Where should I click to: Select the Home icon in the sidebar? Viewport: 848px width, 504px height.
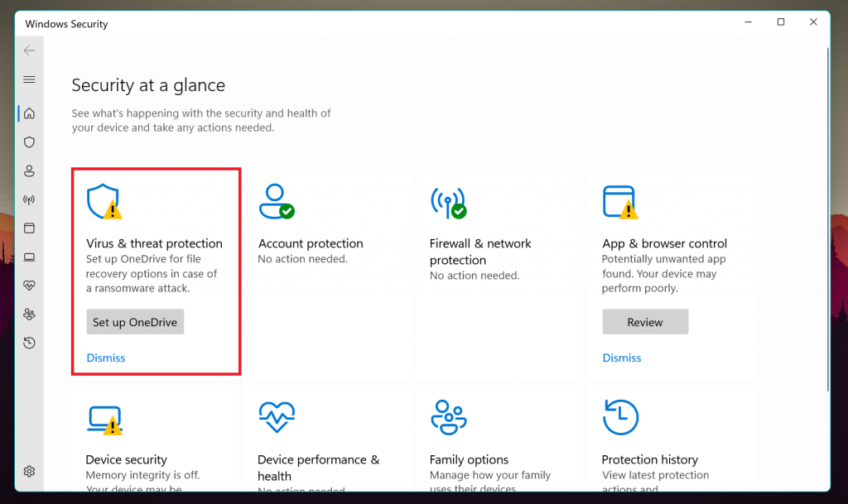coord(29,113)
